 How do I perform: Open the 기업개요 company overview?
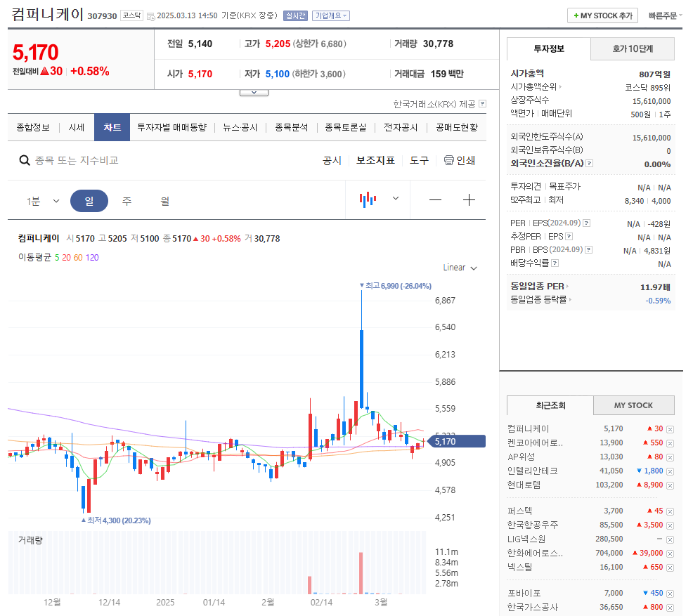pos(328,15)
